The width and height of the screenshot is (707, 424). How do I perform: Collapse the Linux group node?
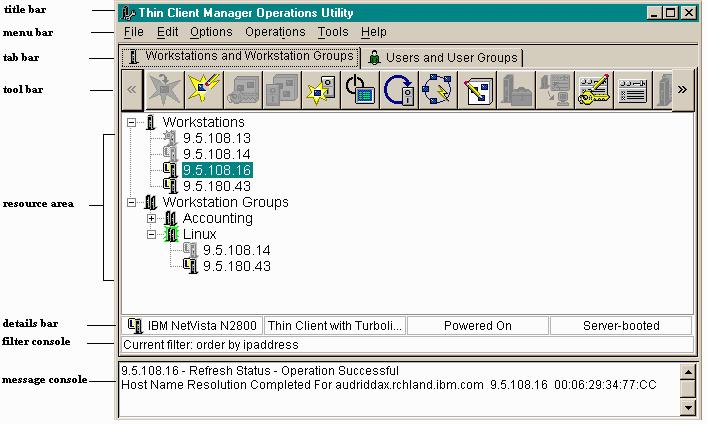tap(152, 235)
